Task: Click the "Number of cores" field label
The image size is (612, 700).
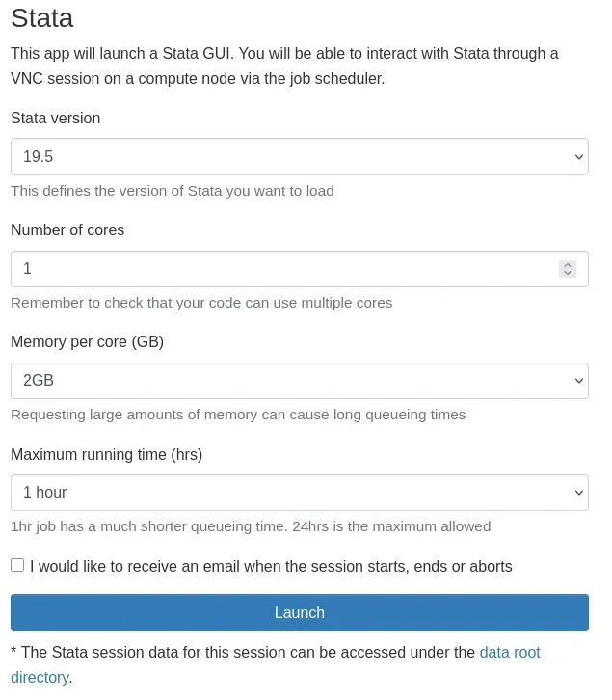Action: pos(67,230)
